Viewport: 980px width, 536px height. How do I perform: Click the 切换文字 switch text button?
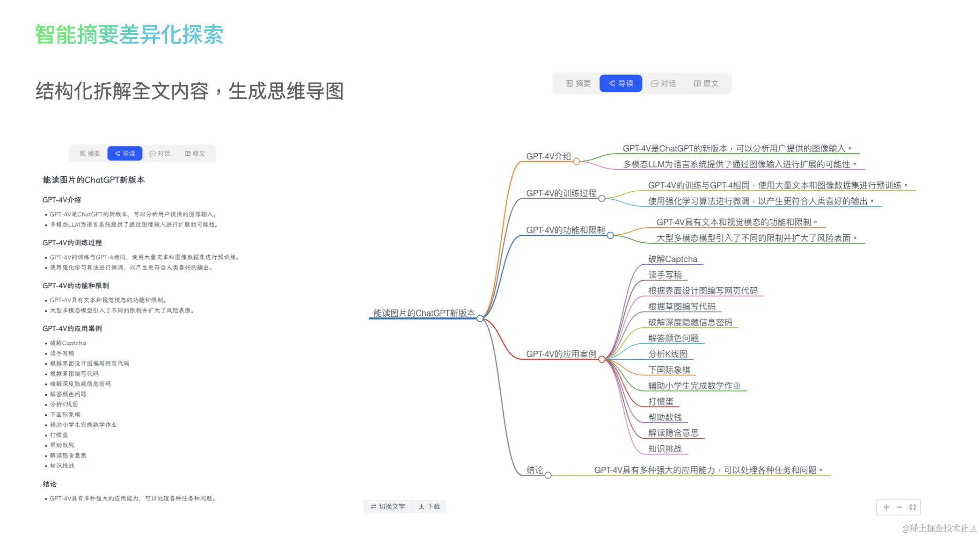click(388, 507)
